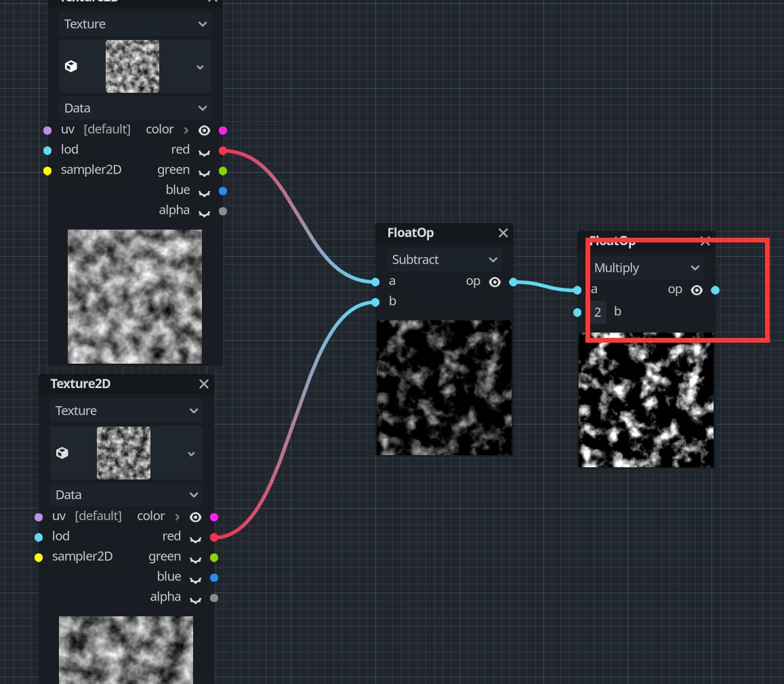Click the small noise thumbnail in the lower Texture2D node
This screenshot has height=684, width=784.
(123, 453)
